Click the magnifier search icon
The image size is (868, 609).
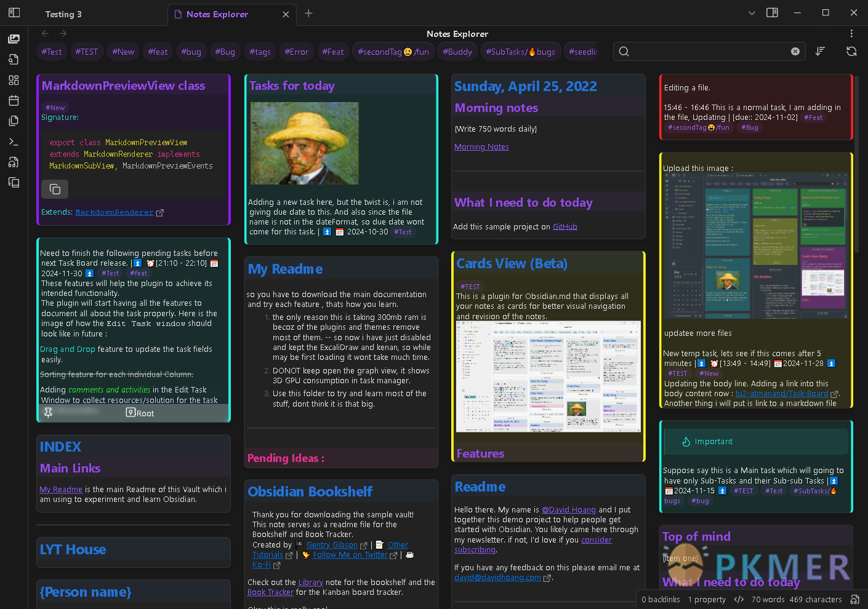click(x=624, y=52)
